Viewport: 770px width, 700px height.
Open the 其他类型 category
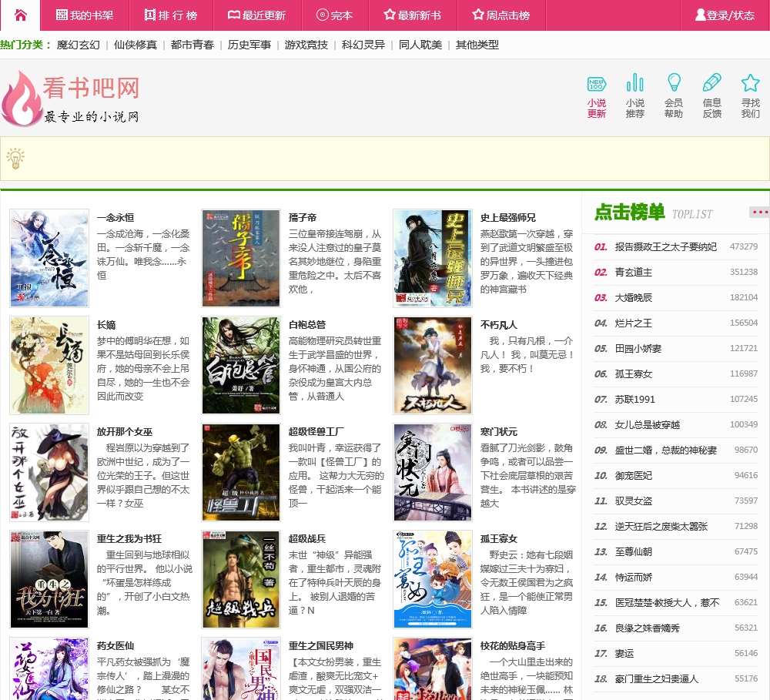point(477,45)
